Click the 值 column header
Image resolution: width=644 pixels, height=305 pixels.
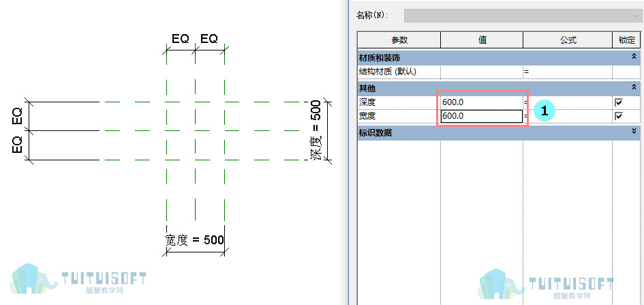coord(482,40)
